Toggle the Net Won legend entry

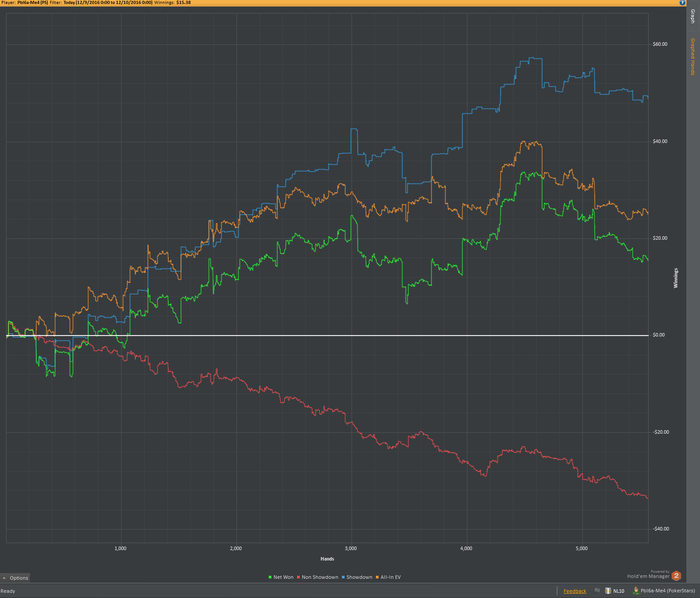(281, 577)
